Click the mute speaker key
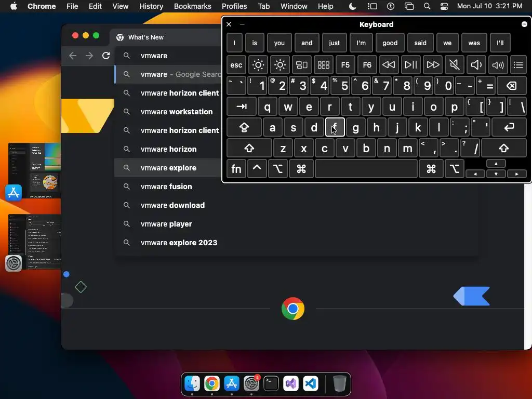 coord(454,64)
